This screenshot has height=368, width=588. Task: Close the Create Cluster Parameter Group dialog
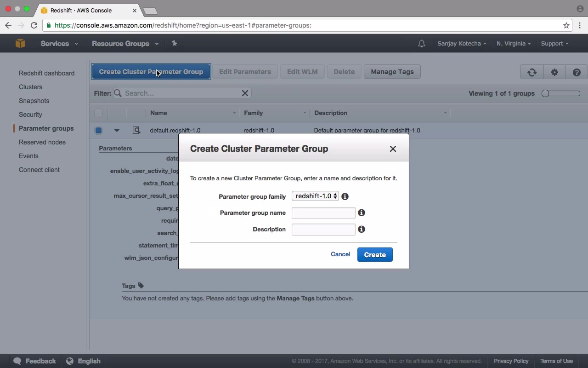click(393, 149)
